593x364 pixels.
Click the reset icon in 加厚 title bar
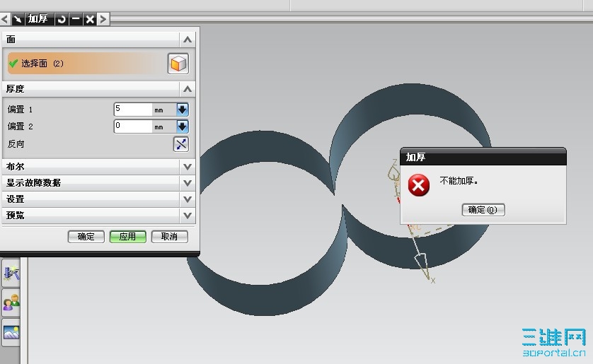point(62,19)
